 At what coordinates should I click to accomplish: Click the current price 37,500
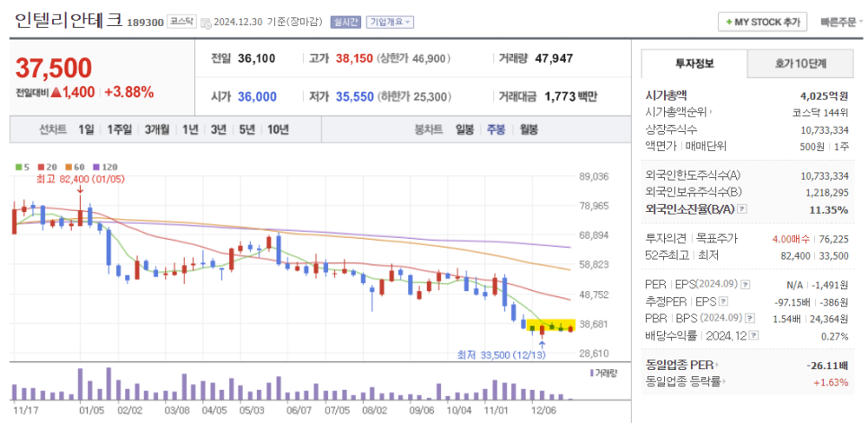[x=54, y=68]
